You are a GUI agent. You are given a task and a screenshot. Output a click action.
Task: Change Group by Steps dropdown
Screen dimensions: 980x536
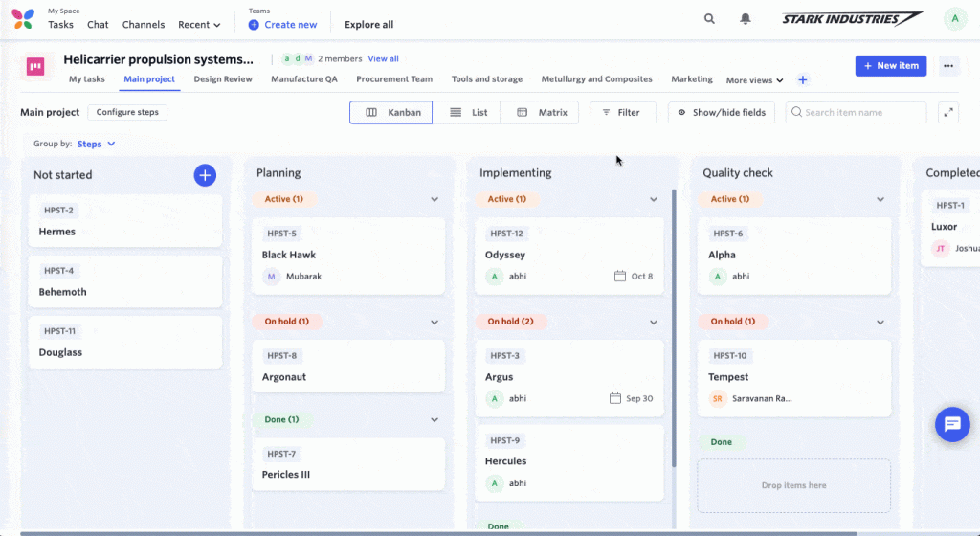click(x=97, y=144)
